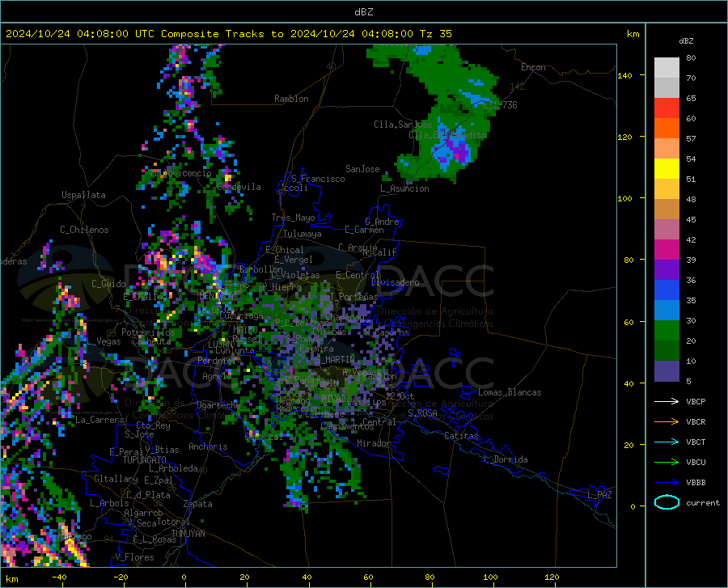Select the yellow 51 dBZ color swatch
This screenshot has width=728, height=588.
(667, 169)
